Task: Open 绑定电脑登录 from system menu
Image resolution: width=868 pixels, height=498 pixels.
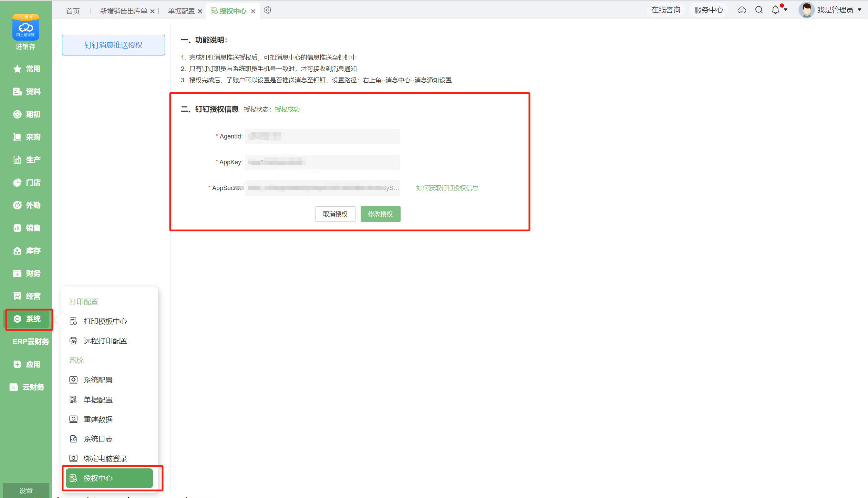Action: tap(109, 459)
